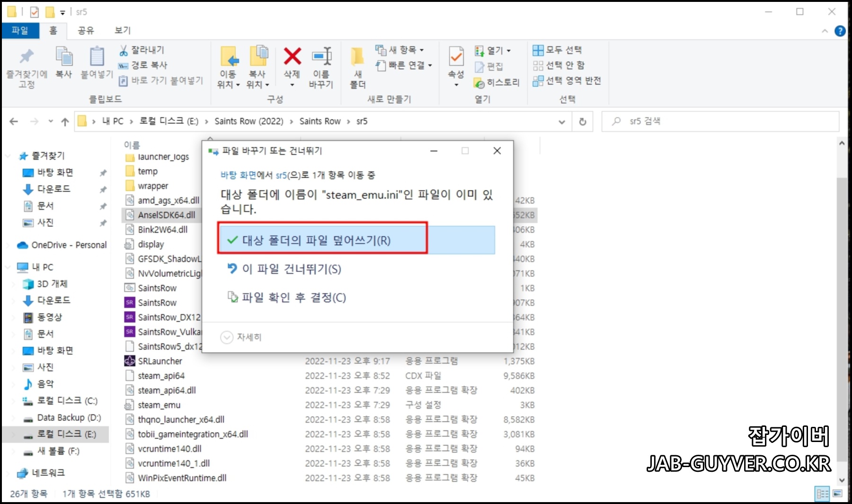Click the 즐겨찾기에 고정 pin icon
The height and width of the screenshot is (504, 852).
(27, 57)
